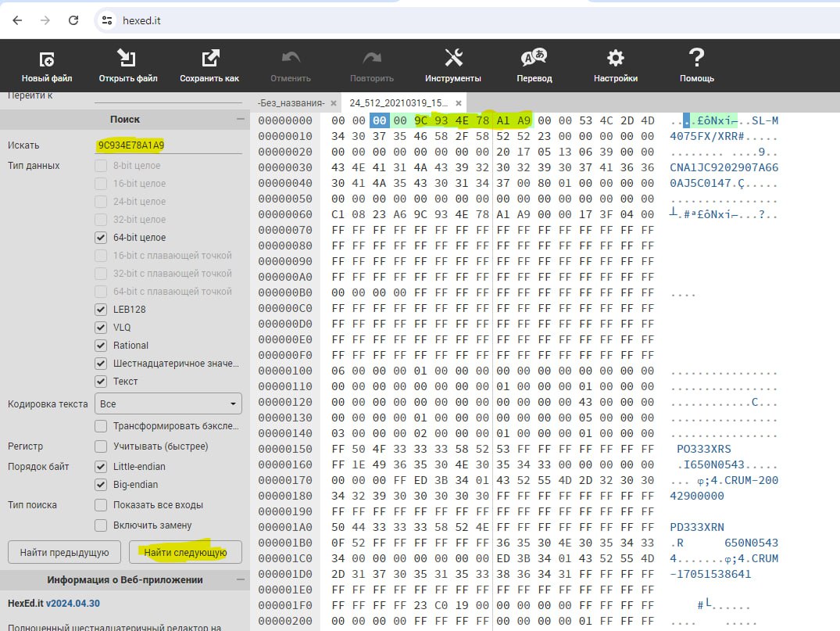This screenshot has width=840, height=631.
Task: Open the Инструменты wrench tools icon
Action: (453, 59)
